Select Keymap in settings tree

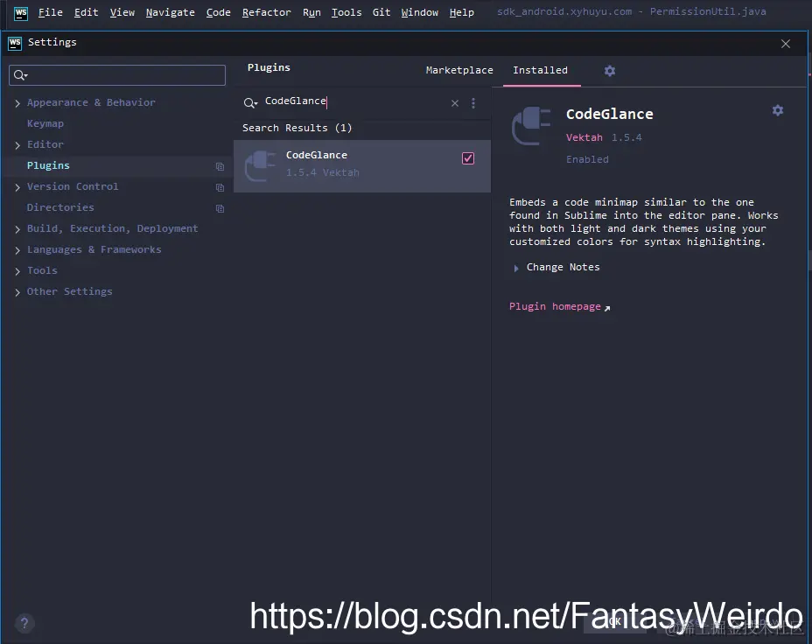(x=45, y=123)
